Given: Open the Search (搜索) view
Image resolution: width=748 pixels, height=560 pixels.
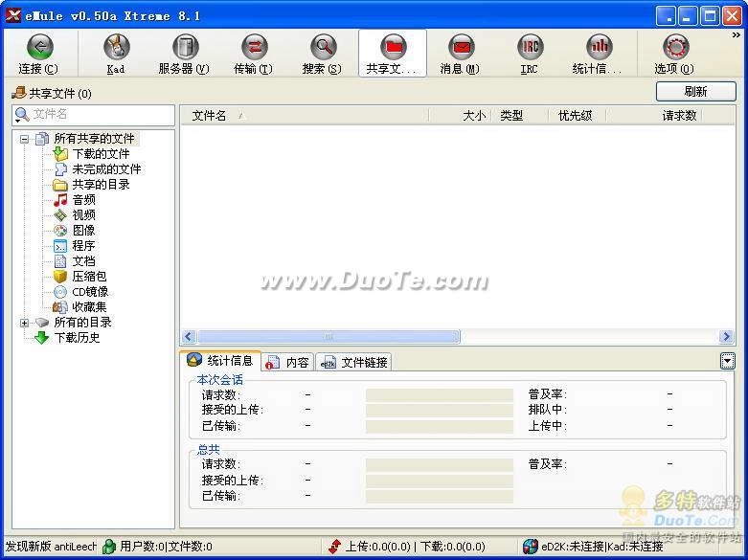Looking at the screenshot, I should tap(322, 54).
